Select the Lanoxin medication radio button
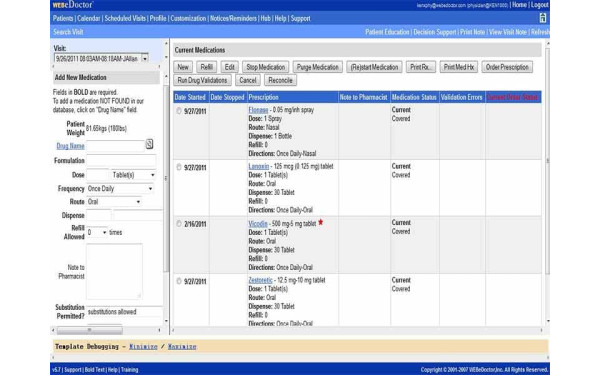Image resolution: width=600 pixels, height=375 pixels. tap(179, 167)
